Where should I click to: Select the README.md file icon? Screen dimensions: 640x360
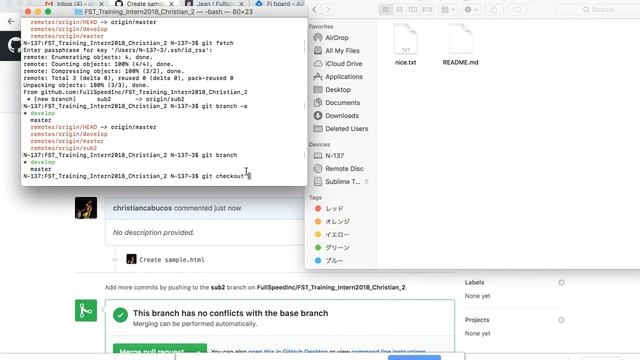click(460, 39)
